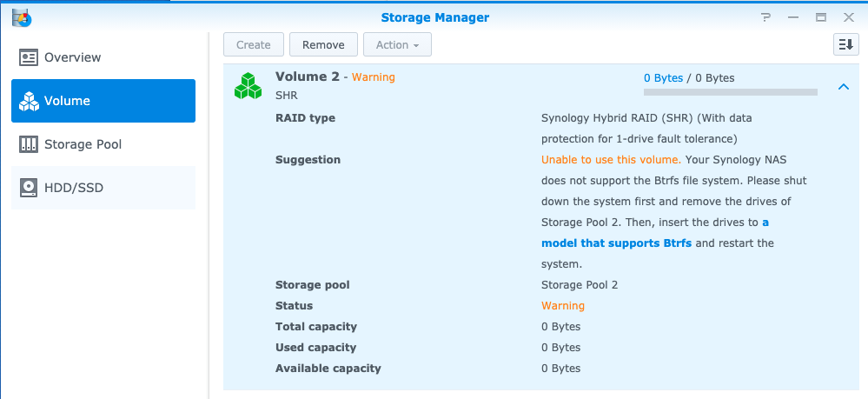The image size is (868, 399).
Task: Click the 'SHR' subtitle under Volume 2
Action: tap(286, 96)
